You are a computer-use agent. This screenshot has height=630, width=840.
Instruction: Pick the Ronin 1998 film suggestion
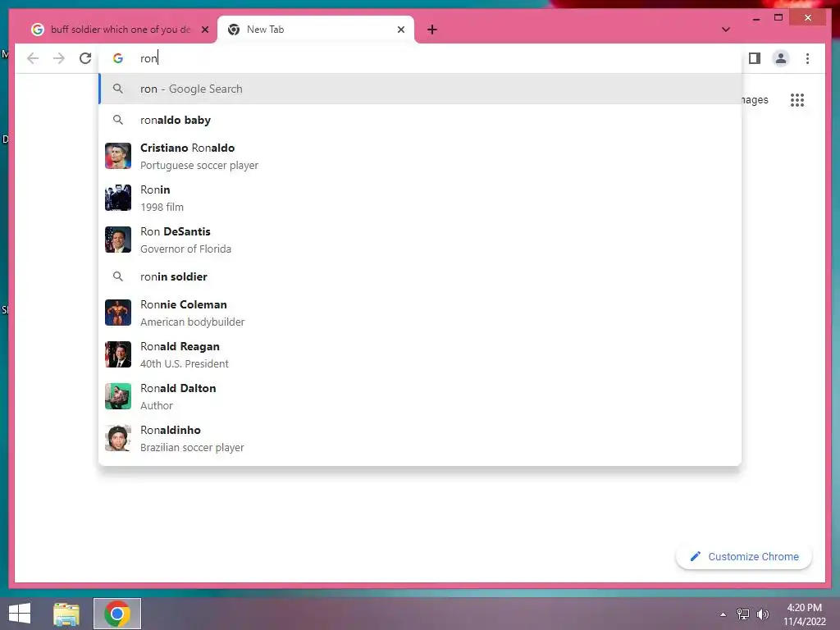pos(420,198)
